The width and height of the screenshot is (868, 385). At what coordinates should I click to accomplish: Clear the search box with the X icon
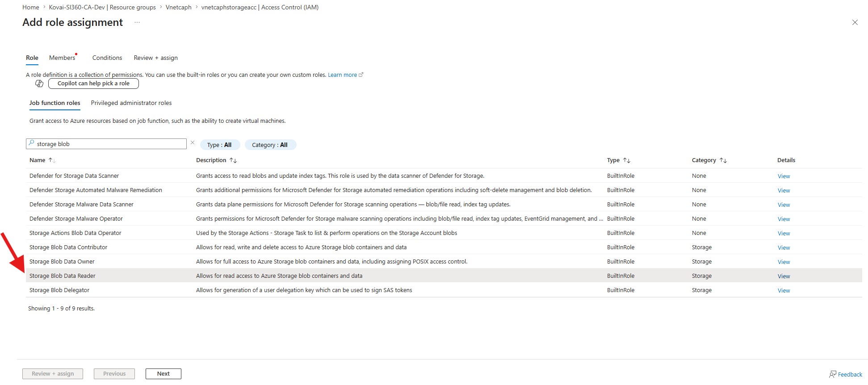(193, 143)
